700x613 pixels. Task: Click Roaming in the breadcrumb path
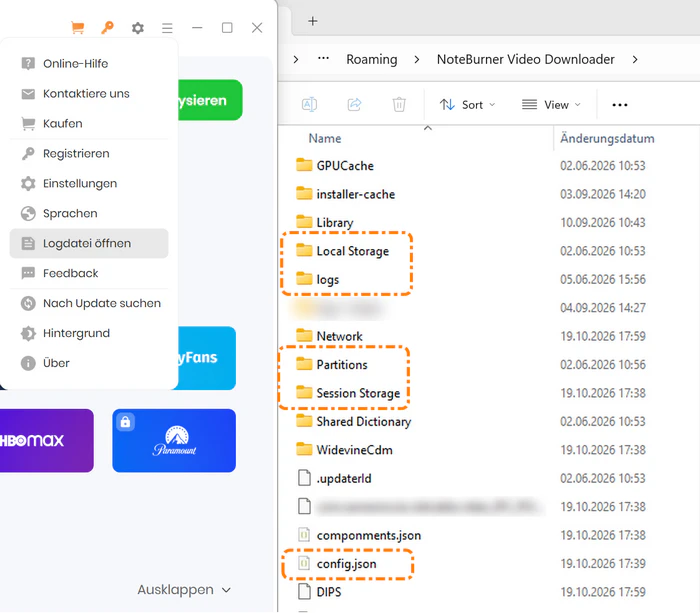point(371,59)
